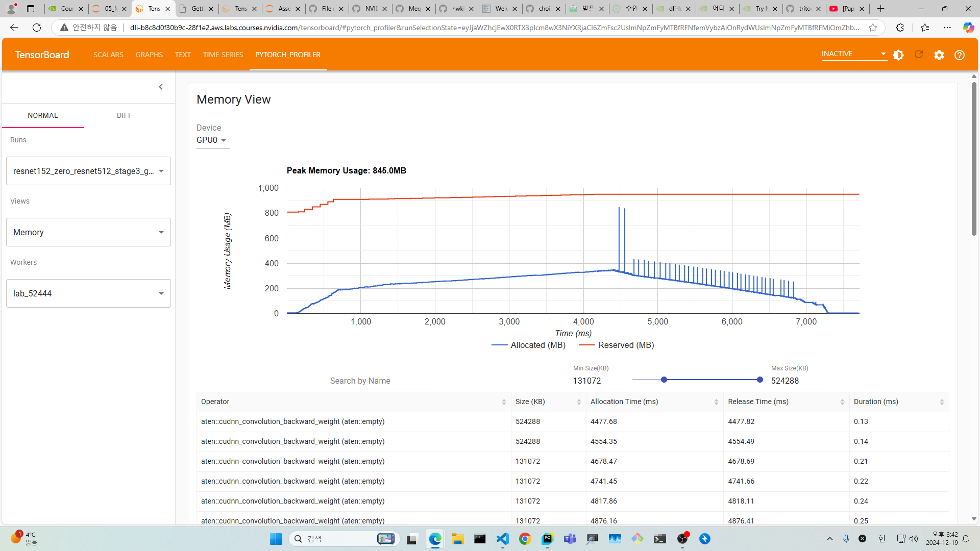The height and width of the screenshot is (551, 980).
Task: Open the TIME SERIES tab
Action: (x=223, y=55)
